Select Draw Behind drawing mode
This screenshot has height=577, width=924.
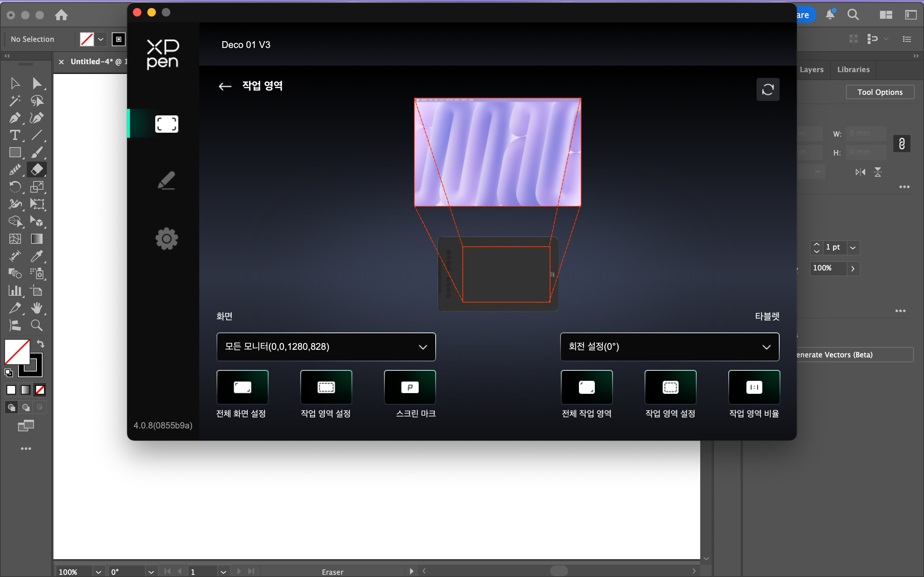26,407
